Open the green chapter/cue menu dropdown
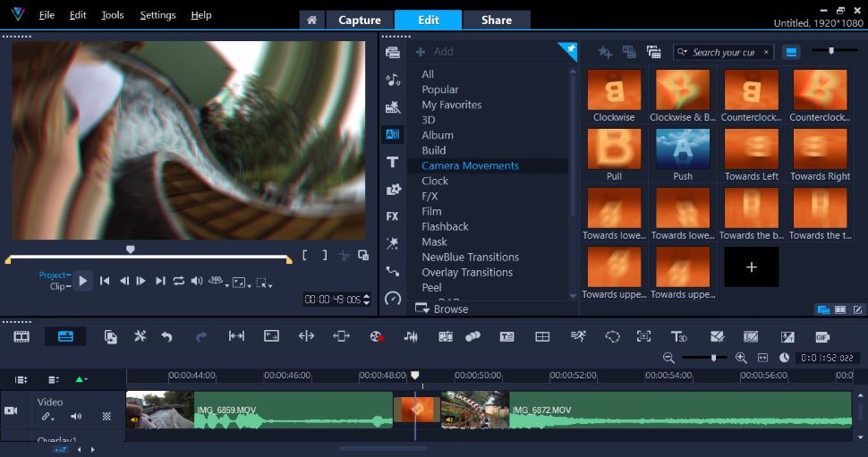 pyautogui.click(x=81, y=379)
